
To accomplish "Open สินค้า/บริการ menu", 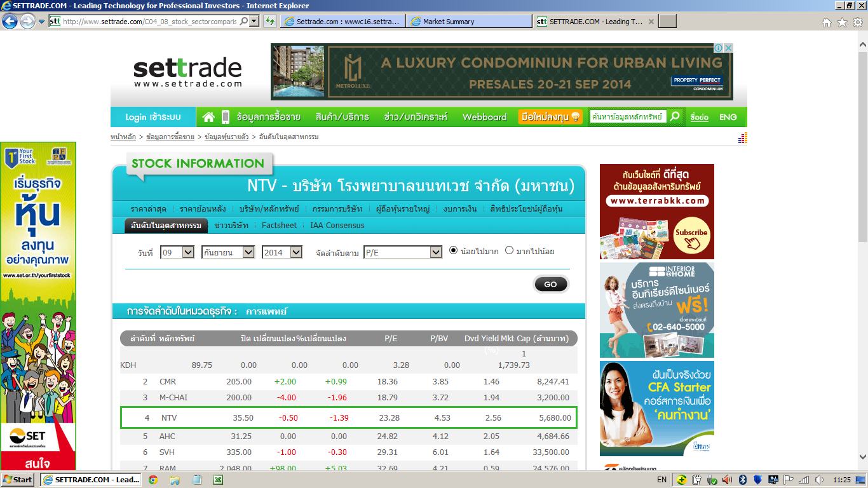I will pos(342,117).
